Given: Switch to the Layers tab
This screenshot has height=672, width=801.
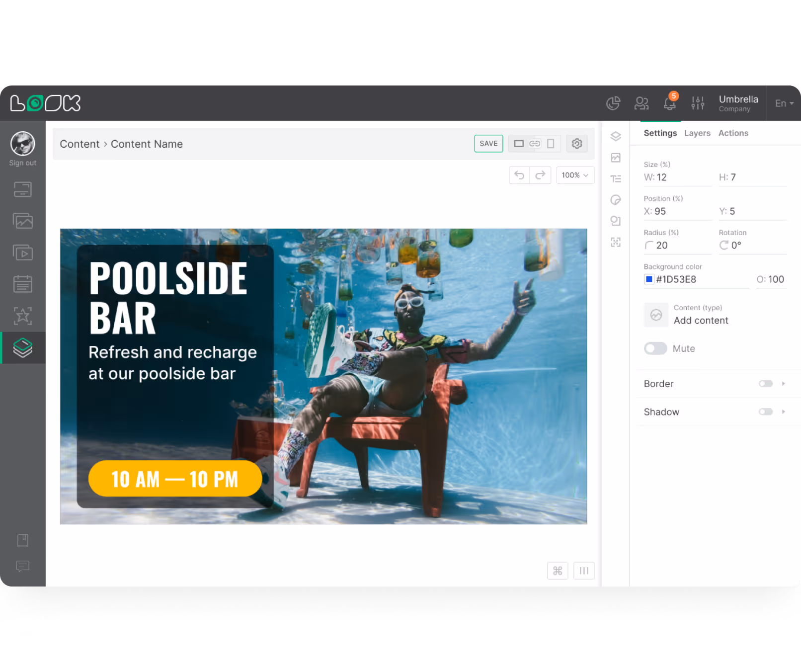Looking at the screenshot, I should click(697, 133).
